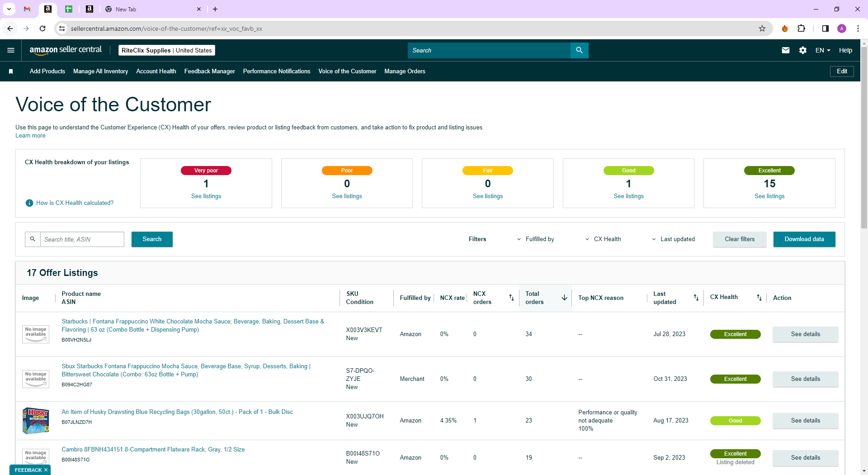Go back to previous page
868x475 pixels.
10,28
